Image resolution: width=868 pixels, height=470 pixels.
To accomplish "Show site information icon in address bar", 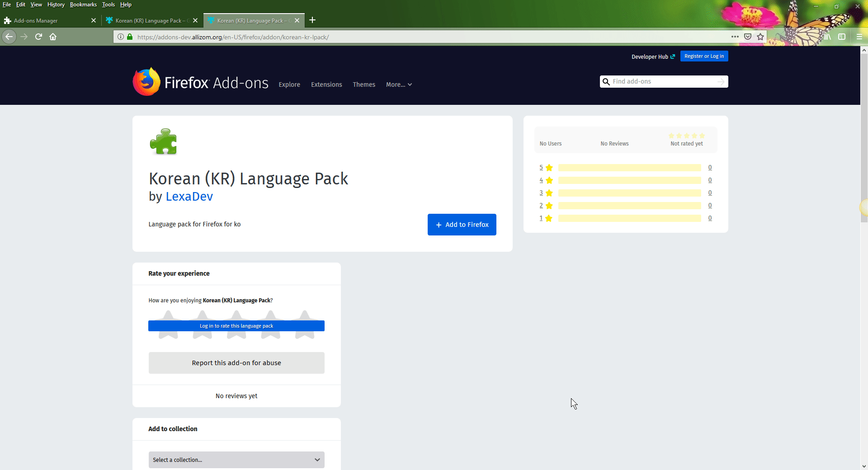I will [121, 37].
